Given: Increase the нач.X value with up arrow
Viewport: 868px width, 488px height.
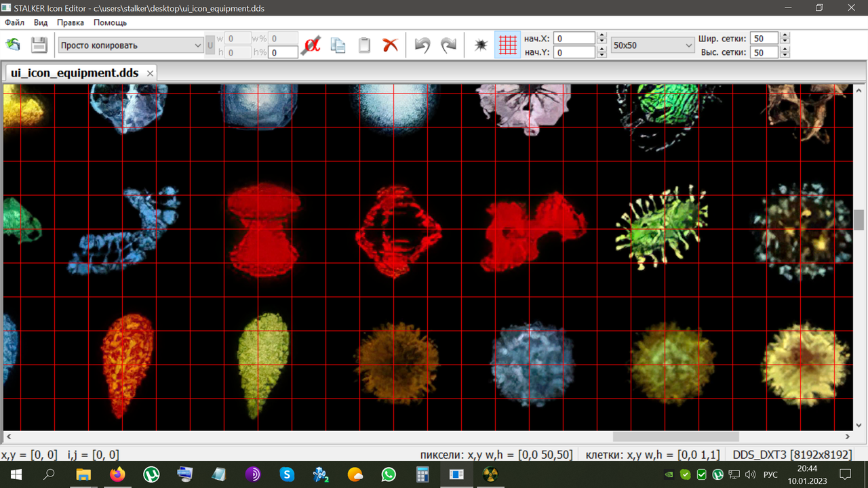Looking at the screenshot, I should point(601,35).
